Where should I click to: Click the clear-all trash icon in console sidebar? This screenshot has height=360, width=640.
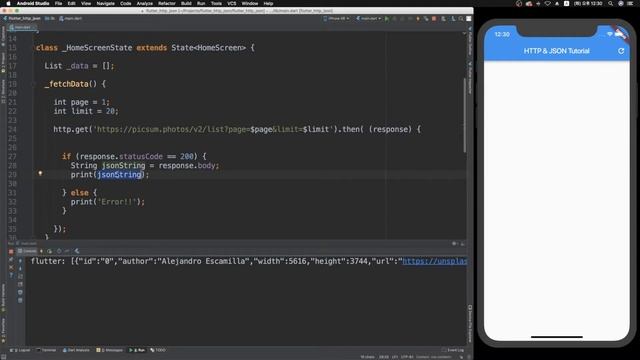point(20,300)
